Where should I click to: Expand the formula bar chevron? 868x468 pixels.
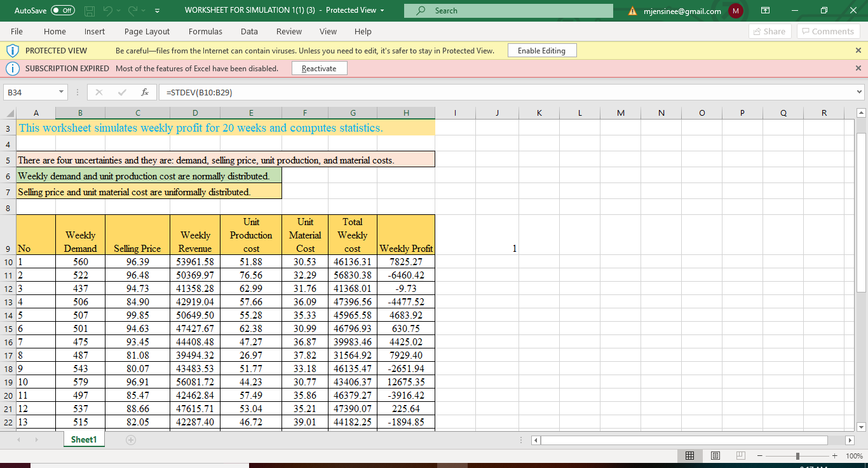(x=860, y=92)
